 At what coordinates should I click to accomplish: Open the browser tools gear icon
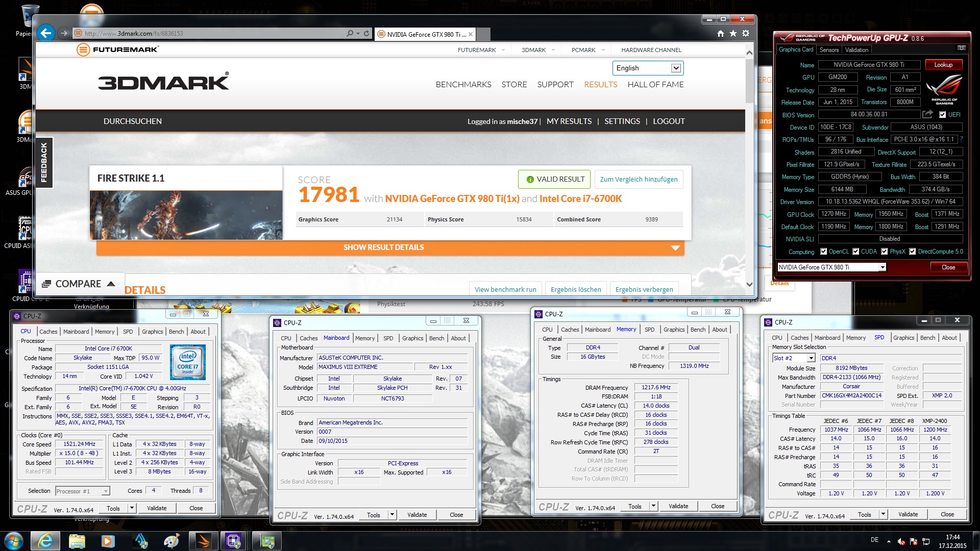(x=746, y=33)
